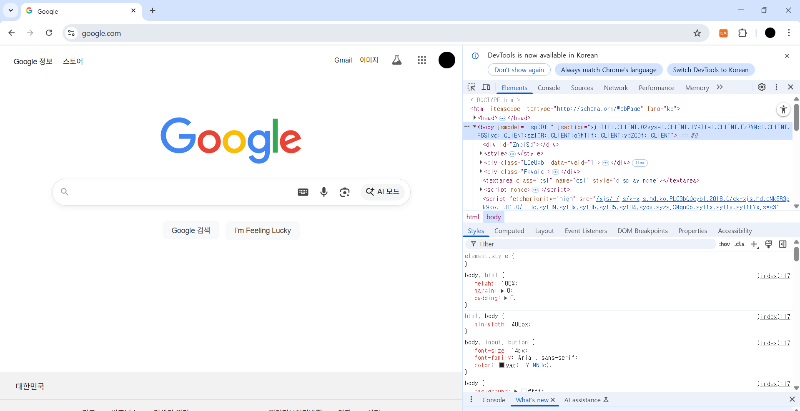Collapse the body element node
800x411 pixels.
point(475,126)
